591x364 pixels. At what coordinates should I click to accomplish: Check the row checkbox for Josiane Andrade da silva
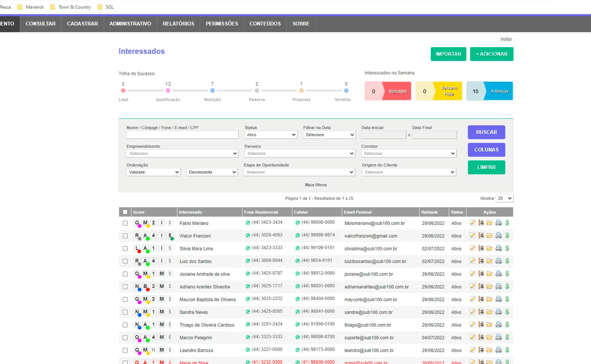125,274
